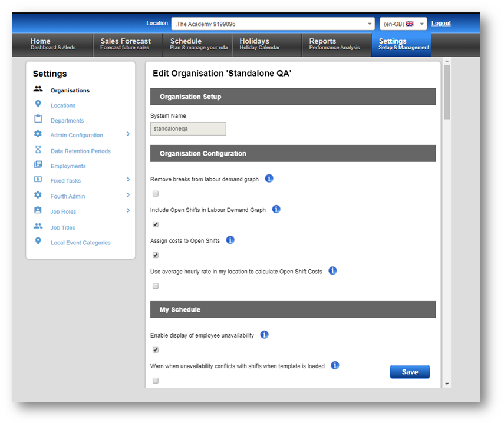The height and width of the screenshot is (423, 504).
Task: Click the System Name text field
Action: click(x=188, y=128)
